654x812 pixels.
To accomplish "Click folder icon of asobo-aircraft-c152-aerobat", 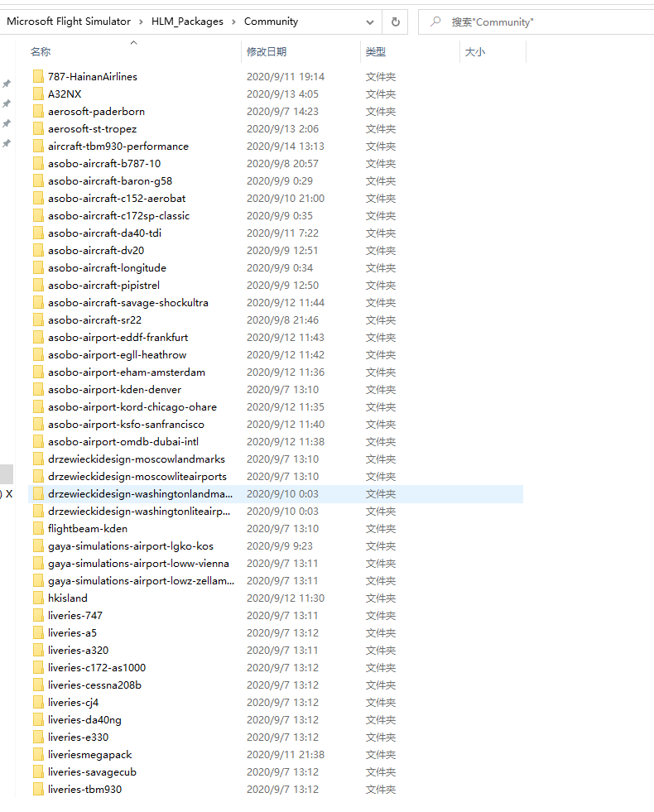I will coord(38,199).
